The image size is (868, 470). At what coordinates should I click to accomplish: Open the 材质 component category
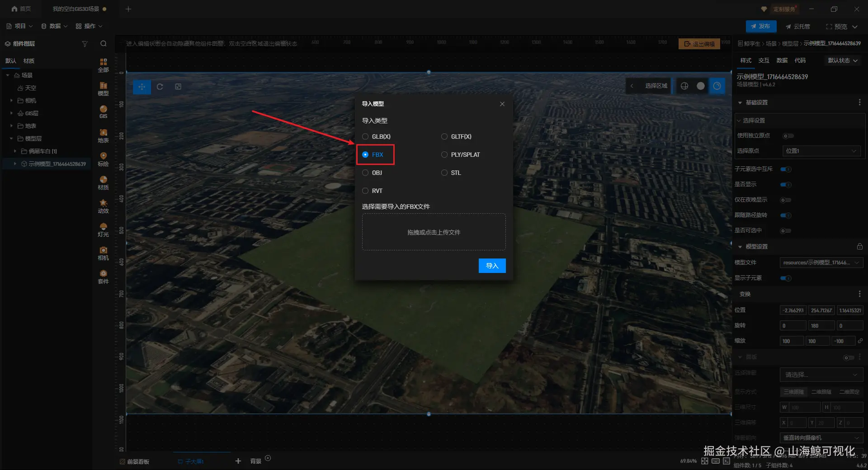tap(103, 183)
